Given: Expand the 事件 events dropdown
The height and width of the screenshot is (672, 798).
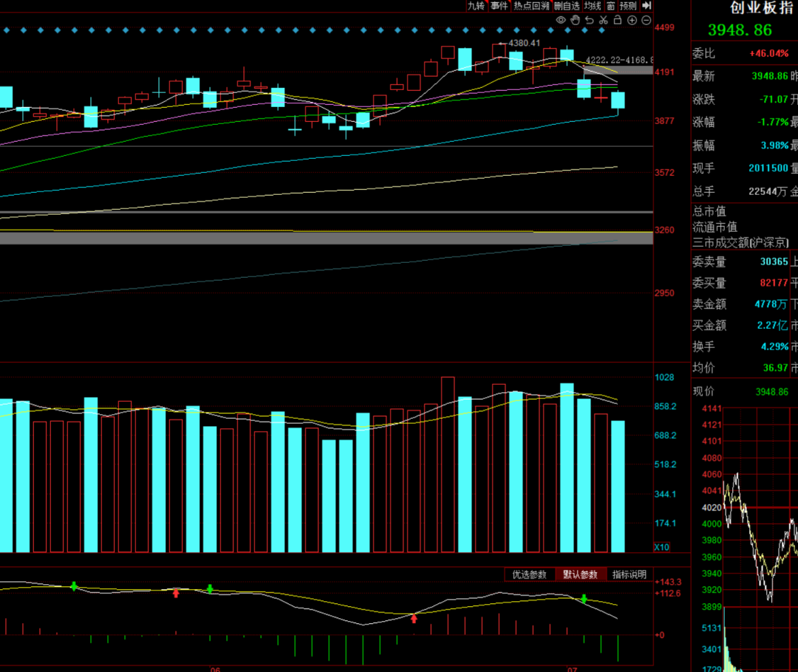Looking at the screenshot, I should point(499,6).
